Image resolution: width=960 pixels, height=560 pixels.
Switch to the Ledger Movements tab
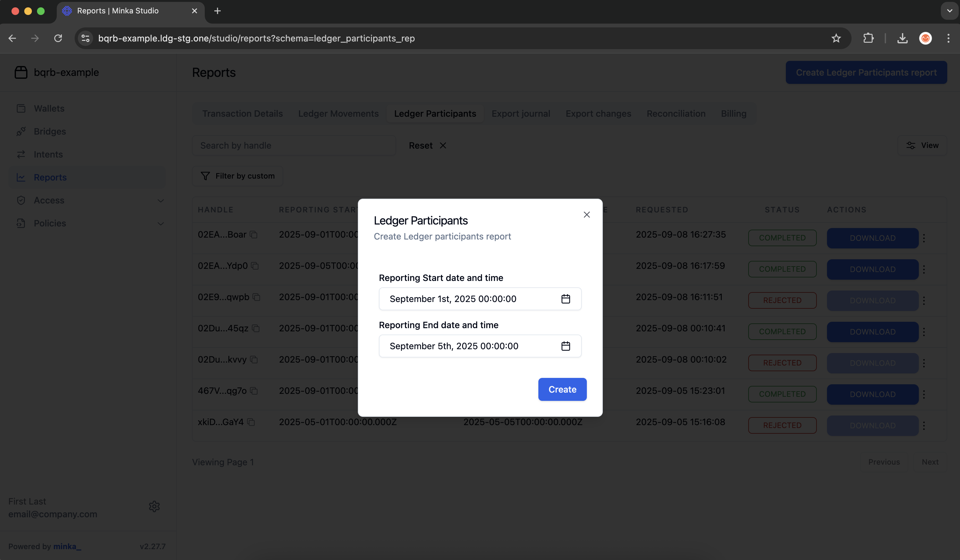tap(338, 114)
